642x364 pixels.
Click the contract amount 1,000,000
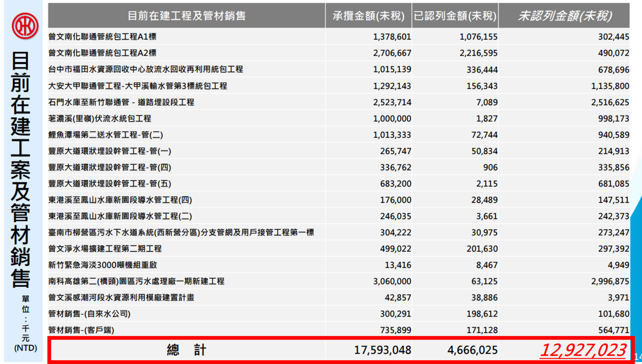pyautogui.click(x=392, y=119)
